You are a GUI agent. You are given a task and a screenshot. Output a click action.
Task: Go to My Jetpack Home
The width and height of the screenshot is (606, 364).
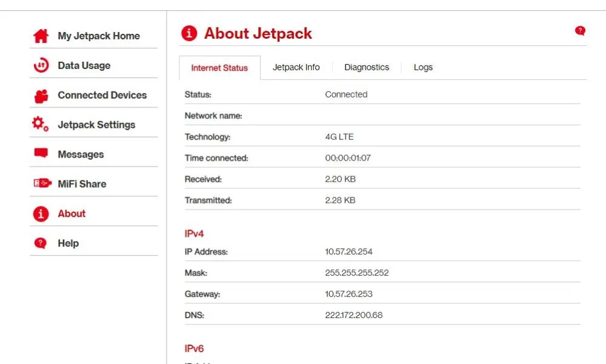(99, 36)
